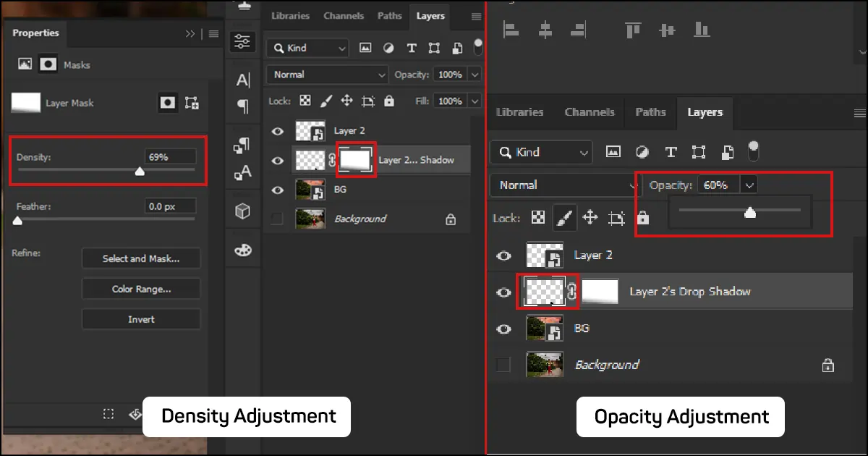Click the Color Range button
868x456 pixels.
coord(141,289)
